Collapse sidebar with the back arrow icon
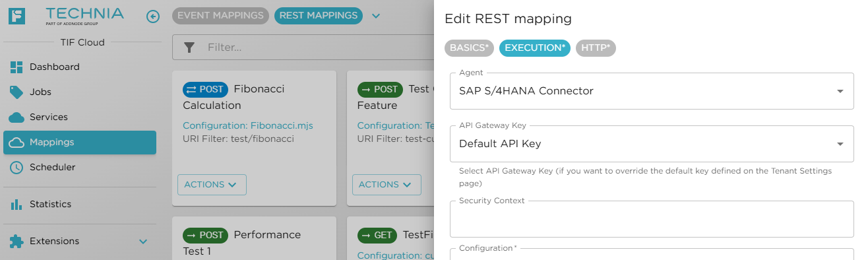This screenshot has height=260, width=868. click(x=153, y=16)
